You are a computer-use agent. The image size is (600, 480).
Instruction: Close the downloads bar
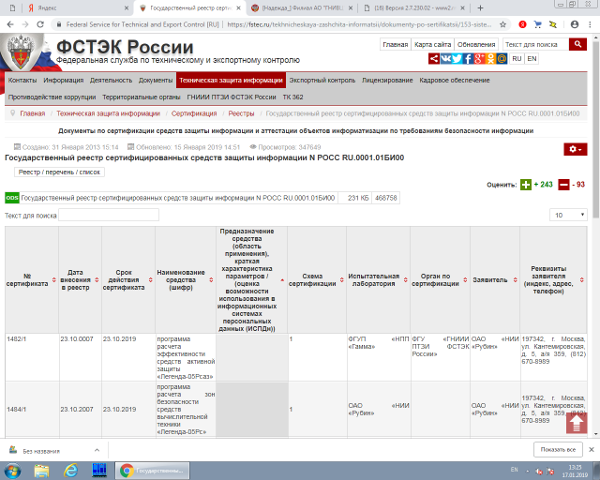click(592, 450)
